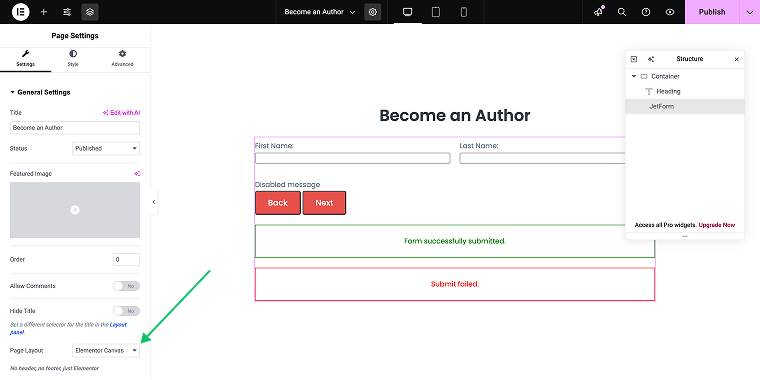Switch to the Style tab
The image size is (760, 380).
(73, 59)
